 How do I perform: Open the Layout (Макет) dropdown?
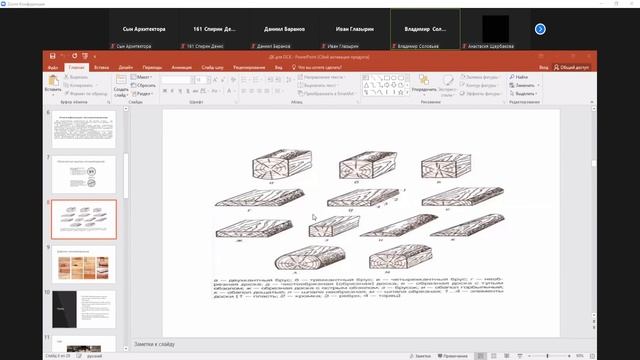(142, 77)
